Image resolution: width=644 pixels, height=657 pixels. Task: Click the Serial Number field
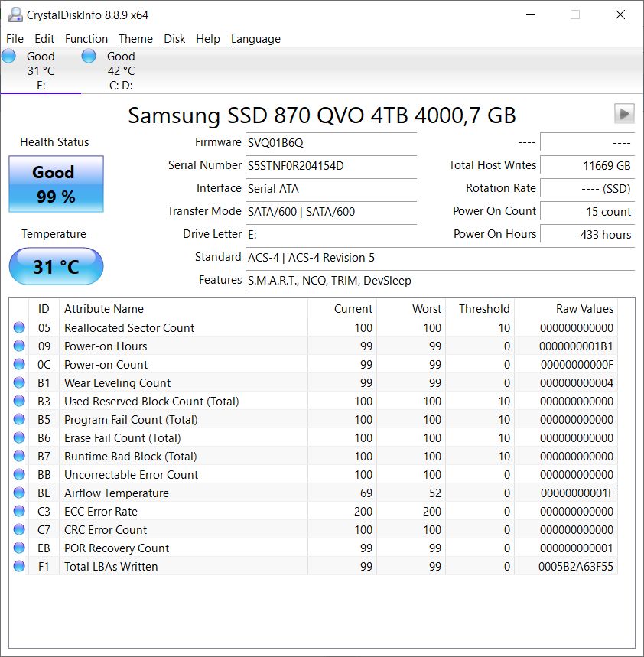click(331, 165)
